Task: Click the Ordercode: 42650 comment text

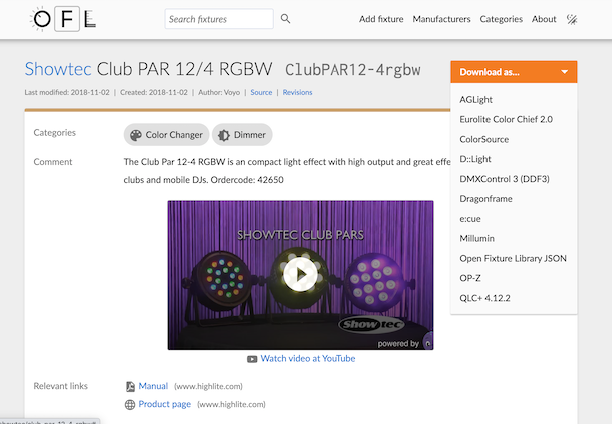Action: (247, 180)
